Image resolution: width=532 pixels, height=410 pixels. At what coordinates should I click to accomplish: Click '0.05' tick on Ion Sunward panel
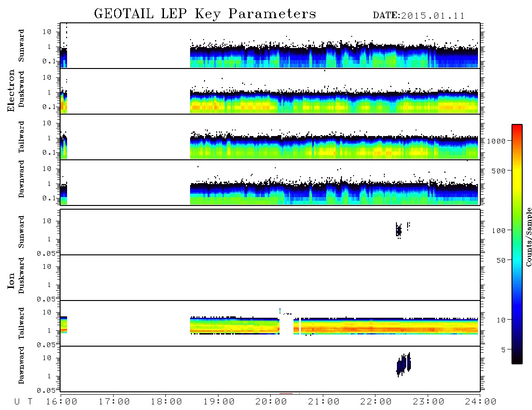point(46,253)
